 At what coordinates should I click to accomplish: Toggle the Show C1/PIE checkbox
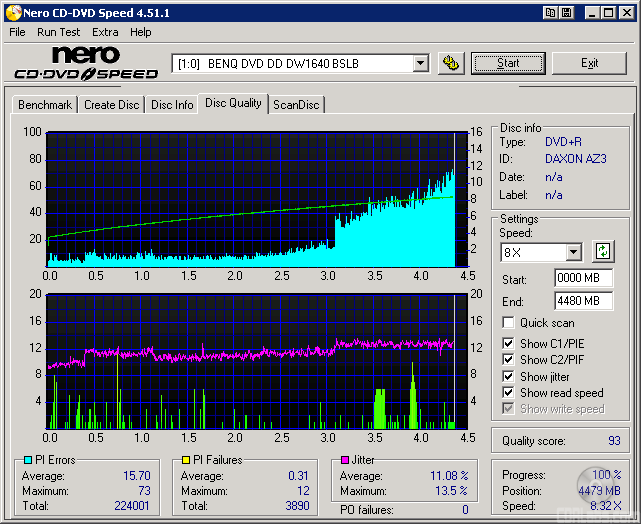point(509,344)
